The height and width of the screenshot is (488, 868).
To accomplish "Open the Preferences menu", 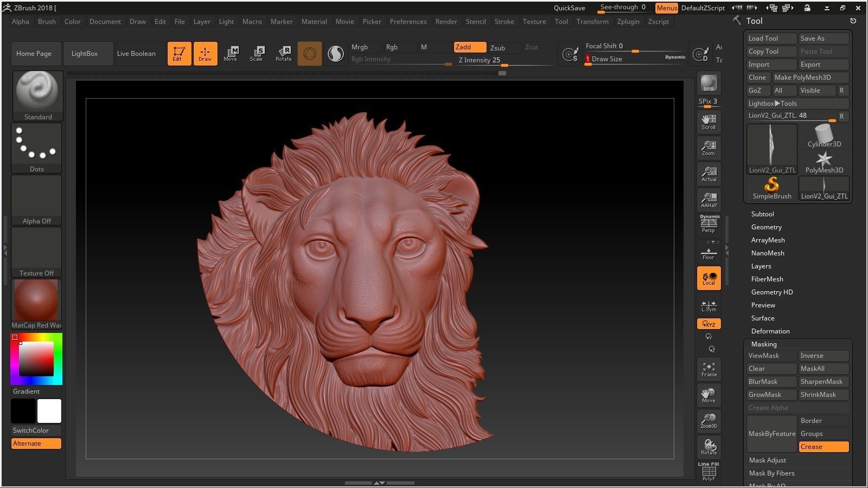I will click(408, 22).
